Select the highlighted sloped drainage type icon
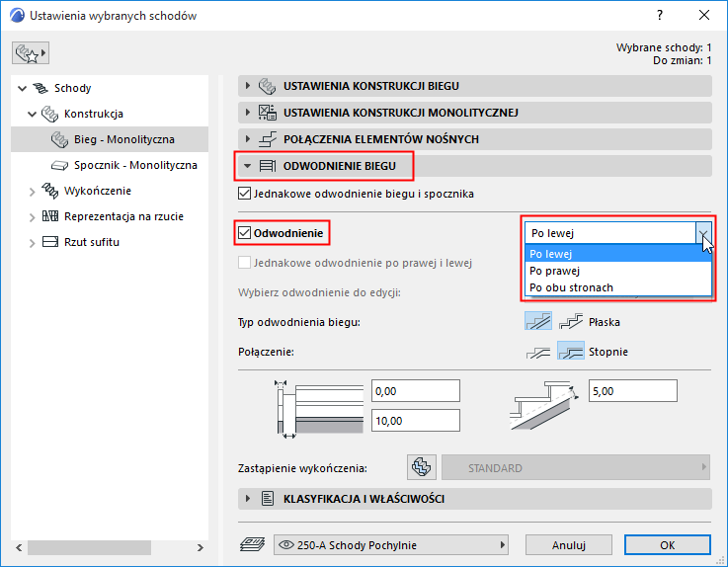The height and width of the screenshot is (567, 728). [538, 321]
